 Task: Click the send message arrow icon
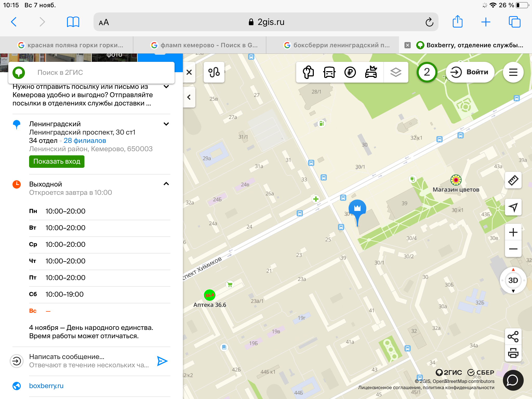pyautogui.click(x=162, y=361)
